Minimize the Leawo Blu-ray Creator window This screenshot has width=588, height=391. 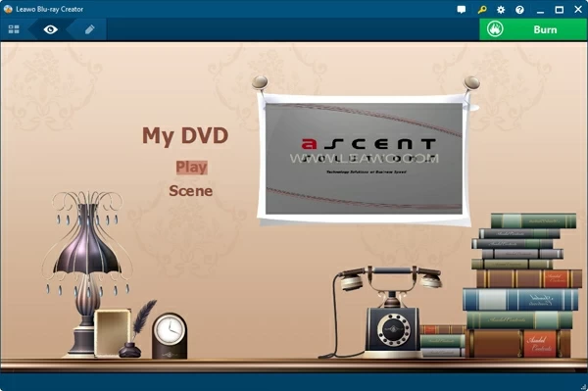click(540, 10)
